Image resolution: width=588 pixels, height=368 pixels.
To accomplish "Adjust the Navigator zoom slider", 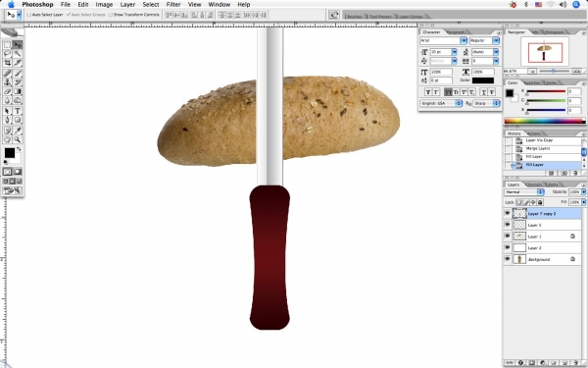I will point(554,71).
